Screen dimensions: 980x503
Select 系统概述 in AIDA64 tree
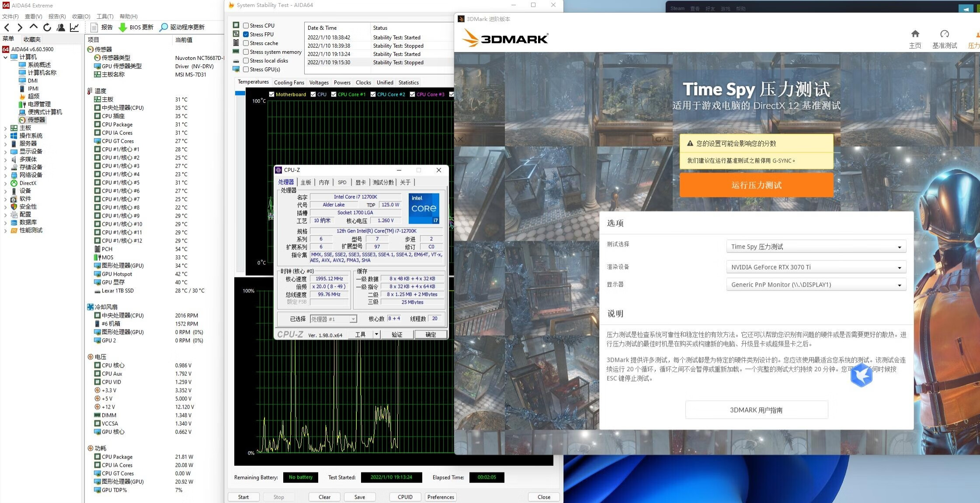pos(35,65)
